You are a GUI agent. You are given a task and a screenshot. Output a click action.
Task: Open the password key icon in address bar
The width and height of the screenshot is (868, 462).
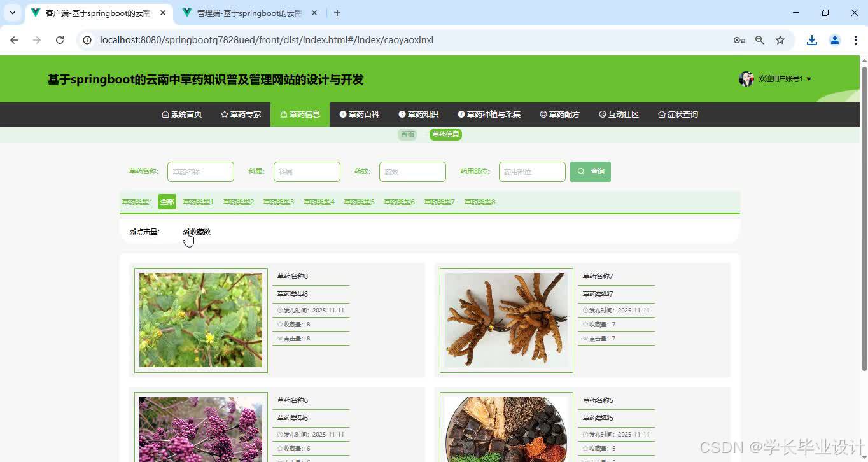point(739,40)
